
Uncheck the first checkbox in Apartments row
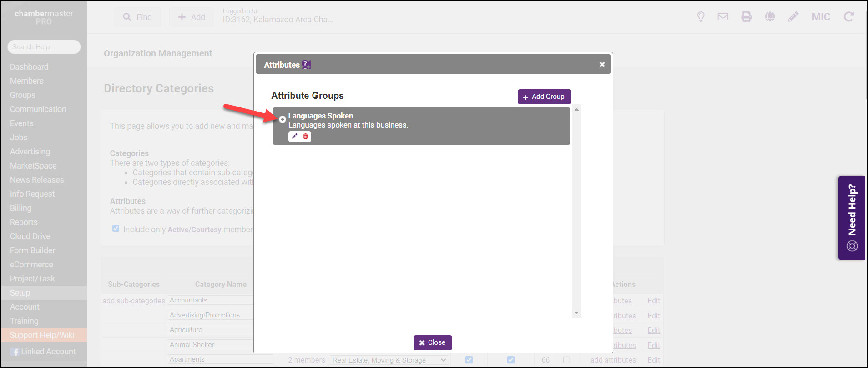pos(469,360)
